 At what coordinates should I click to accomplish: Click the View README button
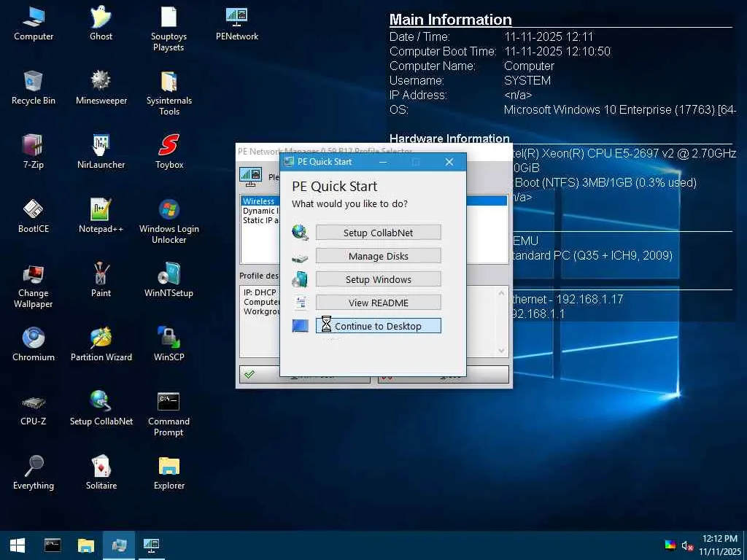[x=379, y=303]
